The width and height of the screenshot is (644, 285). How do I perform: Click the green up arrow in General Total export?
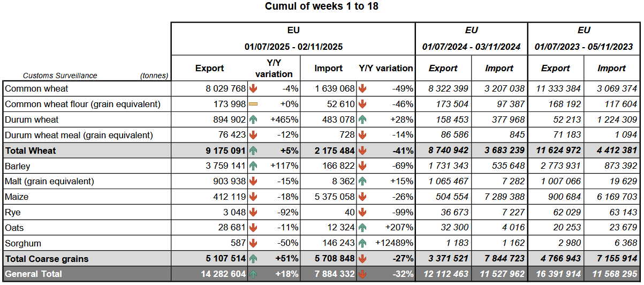253,274
